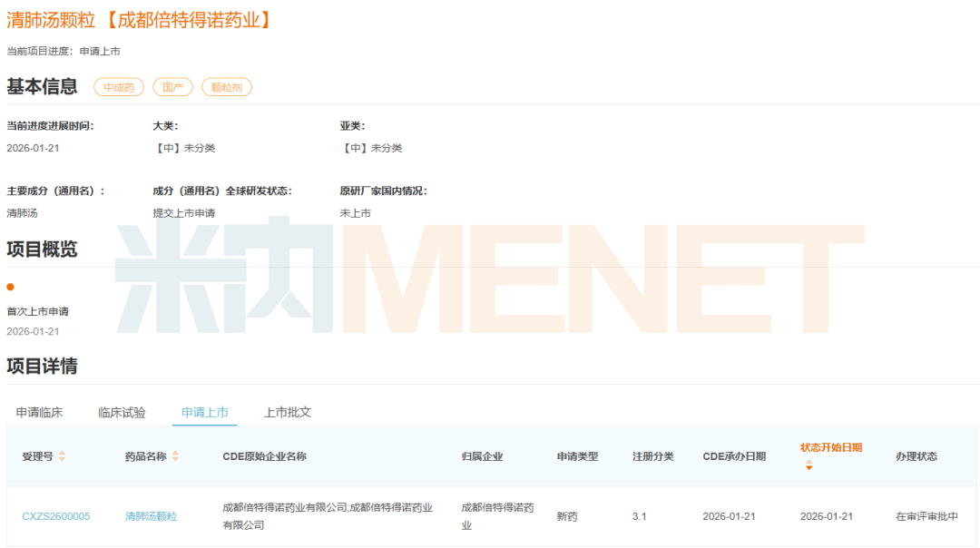
Task: Click the 项目概览 section heading
Action: pyautogui.click(x=42, y=250)
